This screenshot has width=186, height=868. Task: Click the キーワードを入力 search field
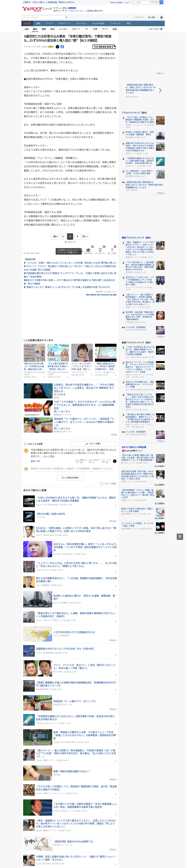tap(44, 17)
